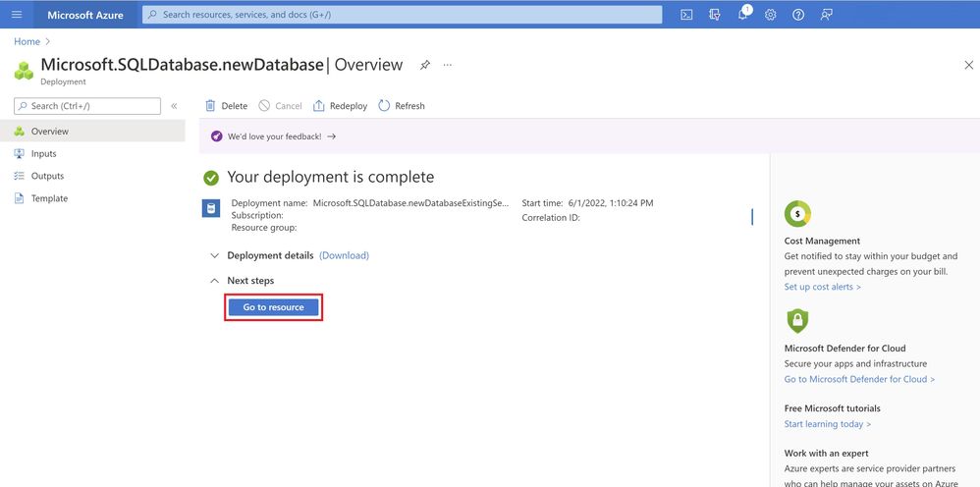This screenshot has width=980, height=487.
Task: Click We'd love your feedback banner
Action: [x=282, y=136]
